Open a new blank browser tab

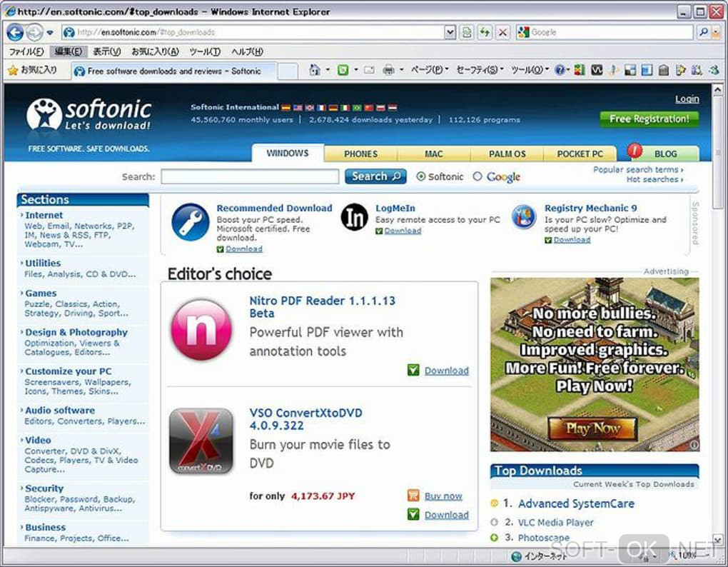288,71
